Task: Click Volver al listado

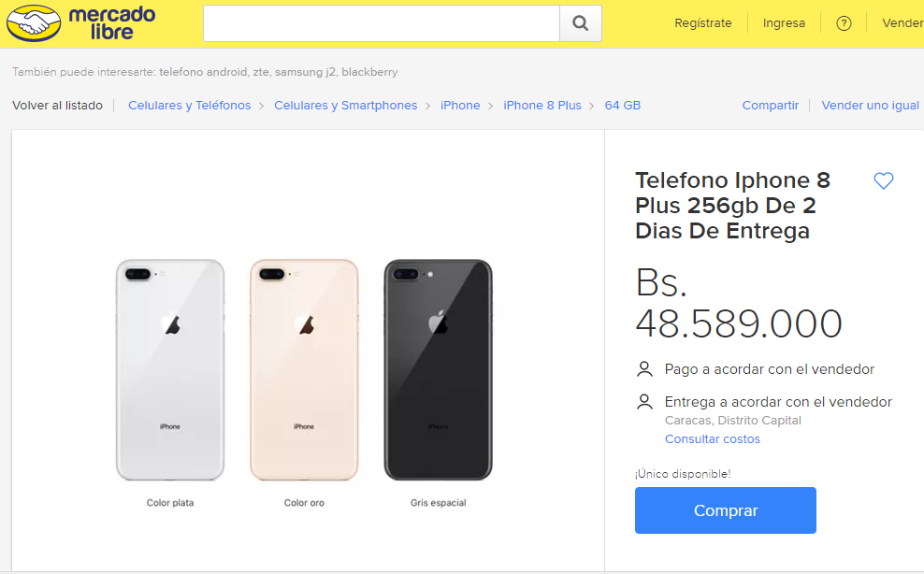Action: tap(57, 106)
